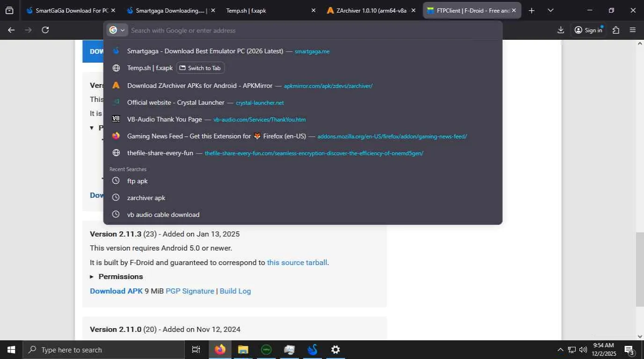Viewport: 644px width, 359px height.
Task: Click the Sign in account button
Action: tap(588, 30)
